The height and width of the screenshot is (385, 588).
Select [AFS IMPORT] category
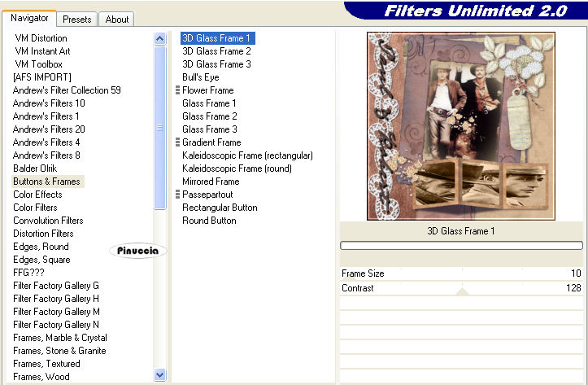point(42,77)
